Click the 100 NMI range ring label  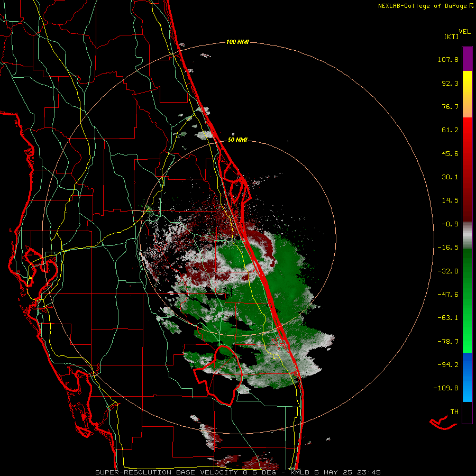tap(237, 42)
